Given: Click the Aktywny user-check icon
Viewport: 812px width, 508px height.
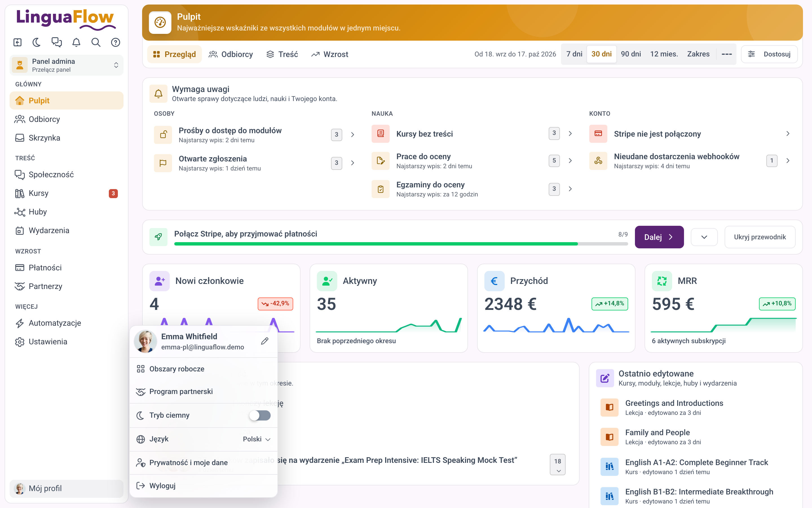Looking at the screenshot, I should [327, 281].
